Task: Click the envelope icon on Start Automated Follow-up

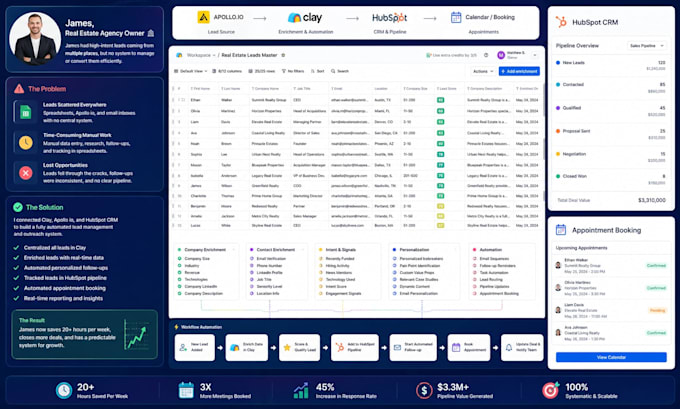Action: point(397,347)
